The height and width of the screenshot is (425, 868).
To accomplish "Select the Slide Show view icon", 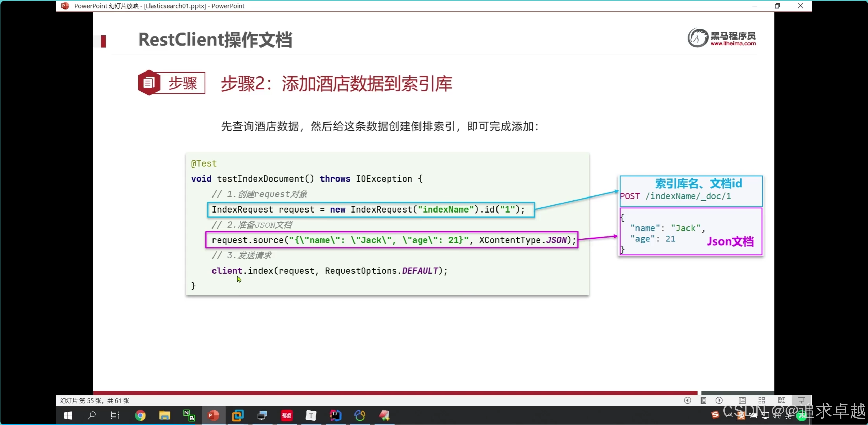I will [801, 400].
